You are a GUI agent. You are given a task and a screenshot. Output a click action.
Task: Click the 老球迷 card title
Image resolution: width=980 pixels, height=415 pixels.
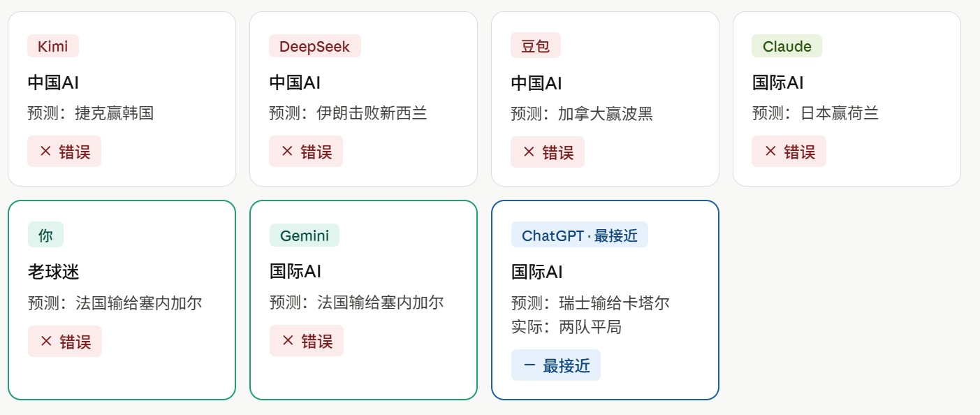click(54, 272)
